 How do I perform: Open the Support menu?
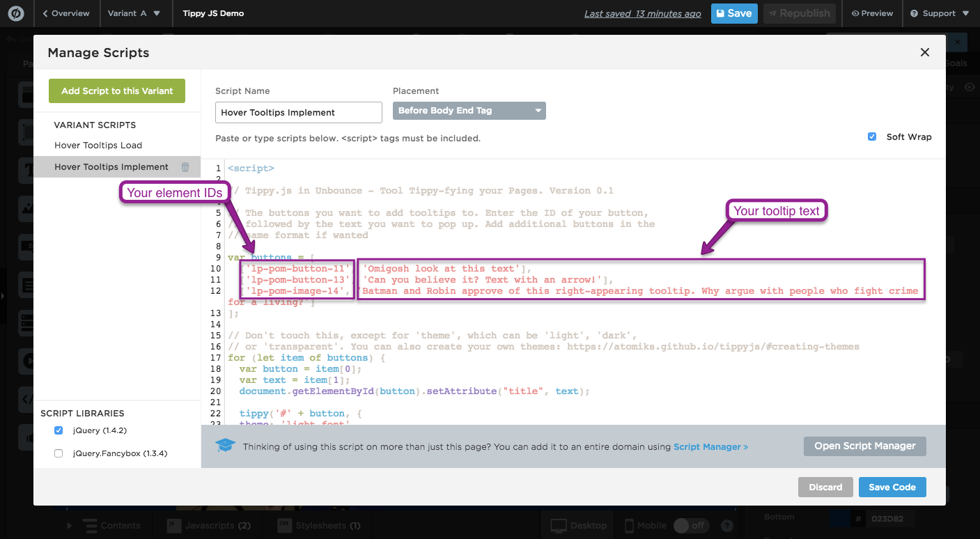point(939,13)
